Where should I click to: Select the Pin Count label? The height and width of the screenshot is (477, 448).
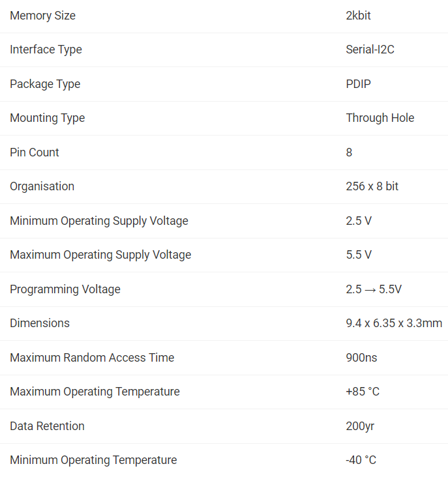[x=35, y=152]
